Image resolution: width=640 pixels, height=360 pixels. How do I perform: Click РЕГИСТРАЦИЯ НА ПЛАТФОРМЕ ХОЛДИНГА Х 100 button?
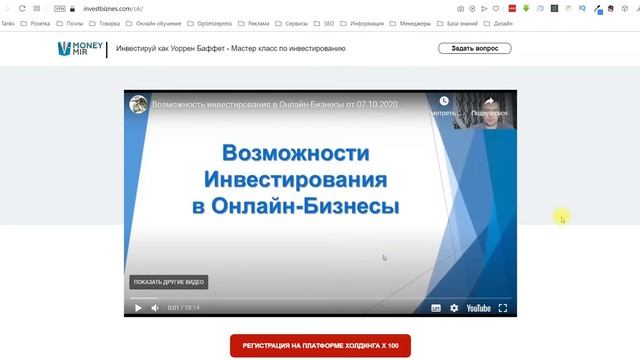(320, 346)
